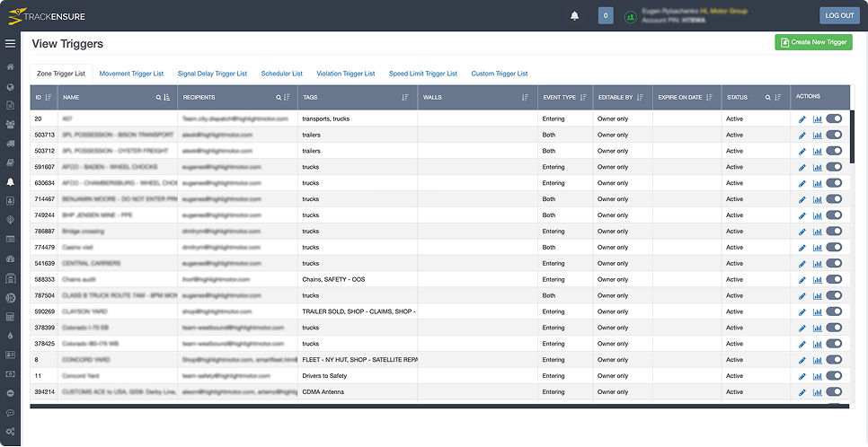The image size is (868, 447).
Task: Sort by ID column sort arrow
Action: [49, 97]
